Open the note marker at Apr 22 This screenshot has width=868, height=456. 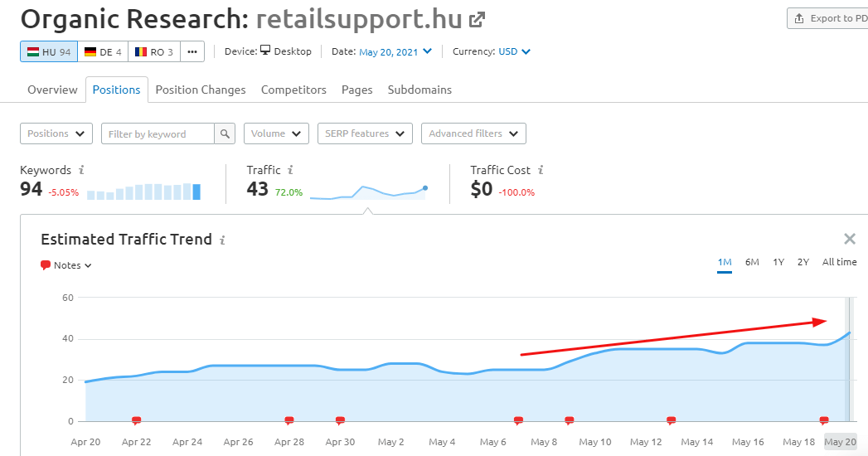point(136,420)
